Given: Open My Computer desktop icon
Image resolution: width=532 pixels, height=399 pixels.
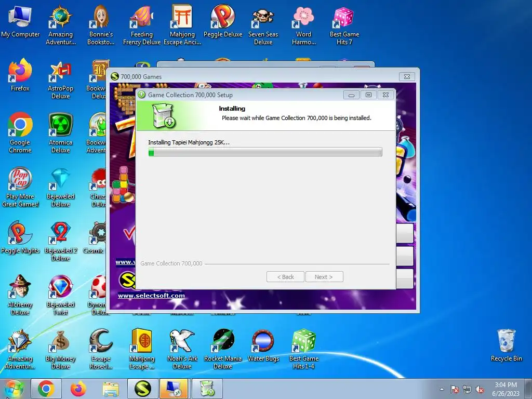Looking at the screenshot, I should click(x=20, y=22).
